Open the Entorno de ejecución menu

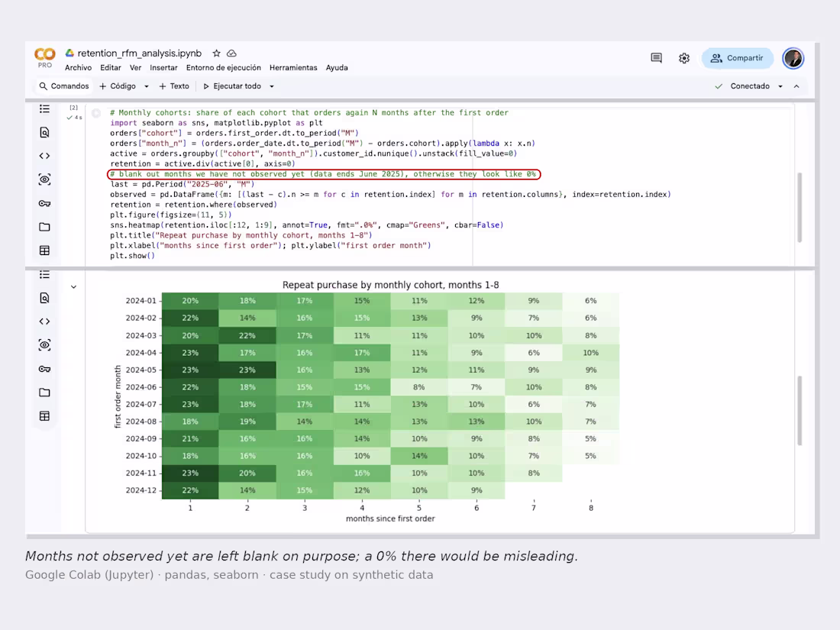(224, 67)
